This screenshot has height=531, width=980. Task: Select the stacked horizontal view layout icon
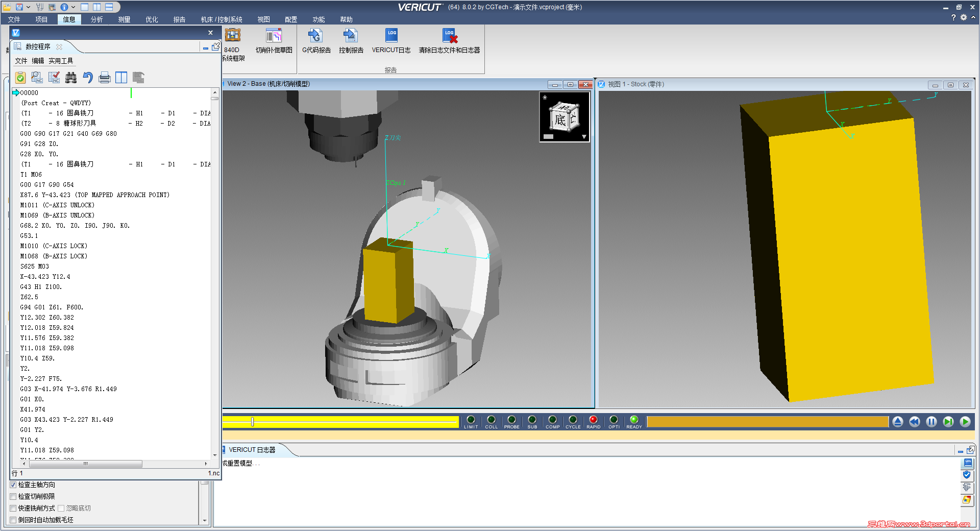(109, 7)
